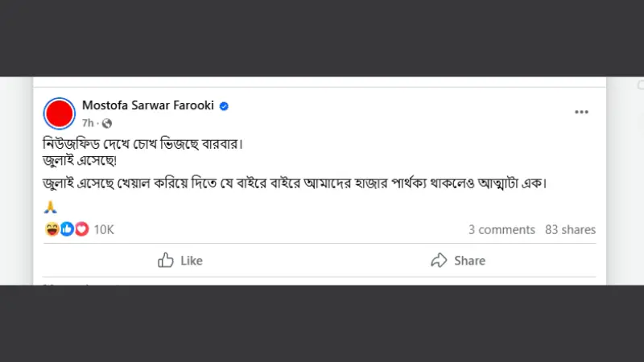Screen dimensions: 644x362
Task: Share the post with the Share button
Action: [x=458, y=260]
